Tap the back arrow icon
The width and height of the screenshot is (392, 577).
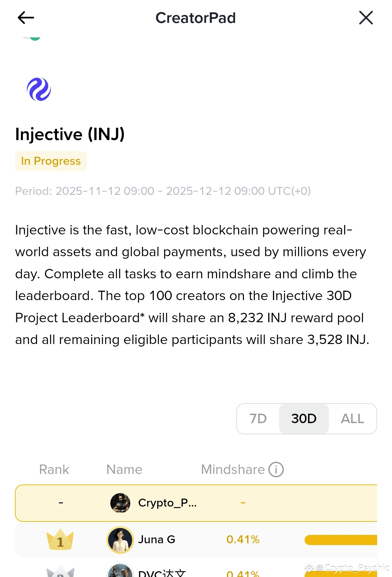tap(26, 17)
